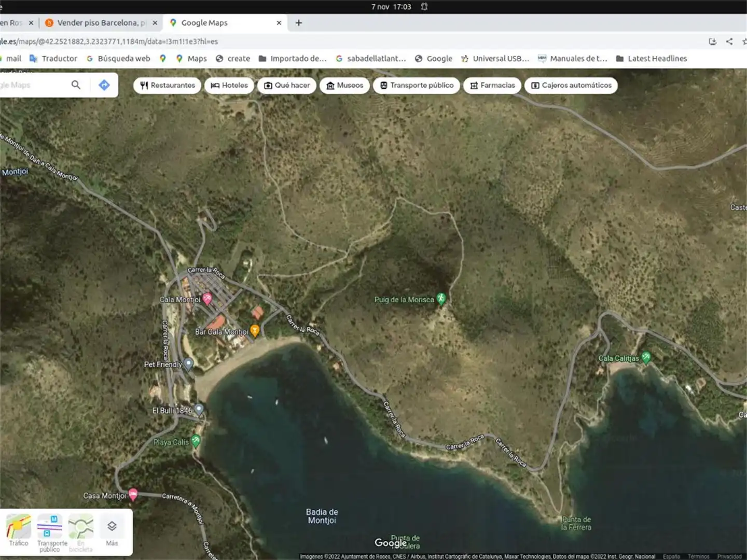Click the Google Maps search magnifier icon

point(76,85)
